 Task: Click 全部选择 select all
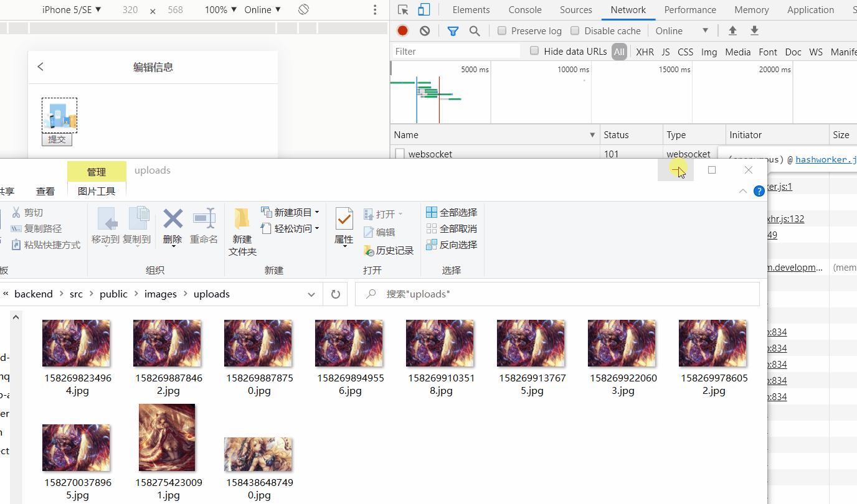pyautogui.click(x=452, y=213)
